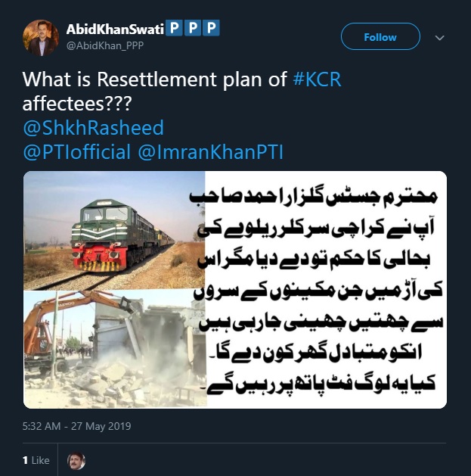The width and height of the screenshot is (471, 476).
Task: View the green train locomotive photo
Action: pos(114,231)
